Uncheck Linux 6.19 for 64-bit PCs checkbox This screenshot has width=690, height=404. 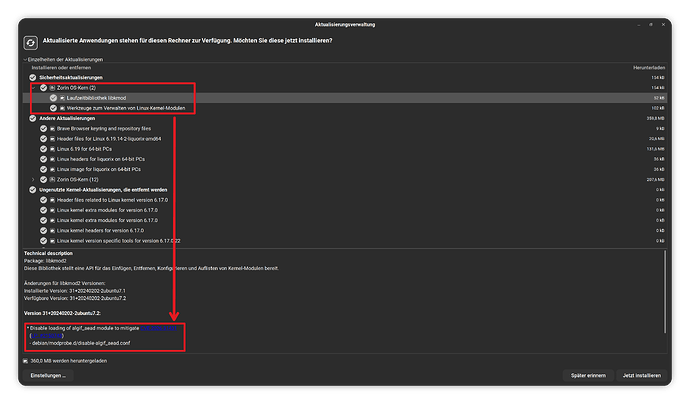click(x=43, y=149)
